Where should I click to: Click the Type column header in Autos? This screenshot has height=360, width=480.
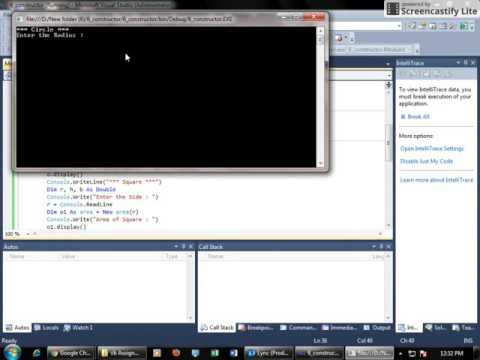point(173,256)
